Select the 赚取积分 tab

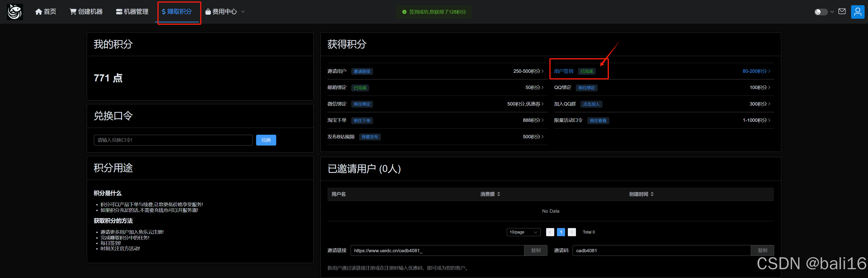177,12
